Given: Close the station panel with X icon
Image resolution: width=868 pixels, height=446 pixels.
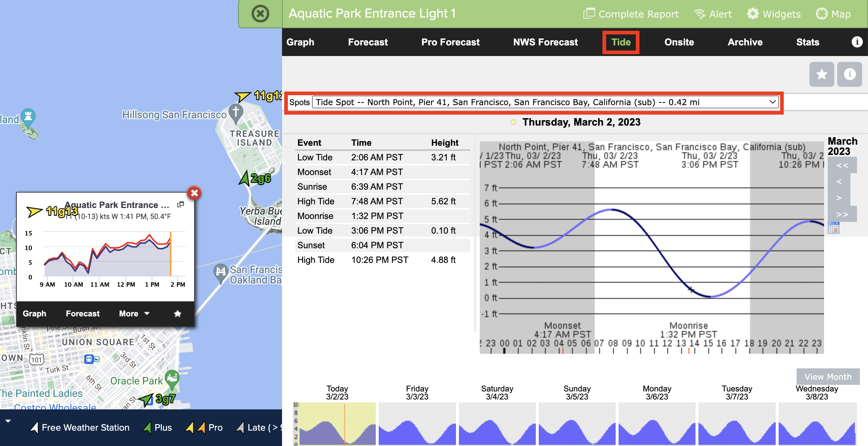Looking at the screenshot, I should (260, 14).
